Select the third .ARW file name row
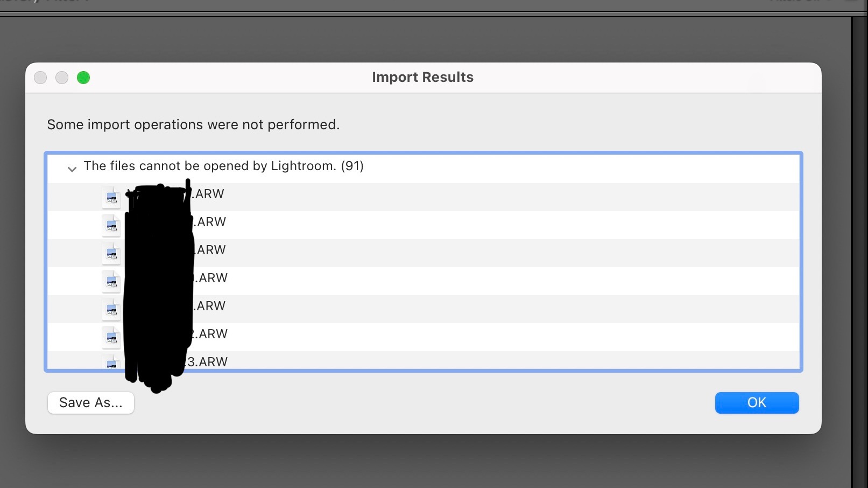Viewport: 868px width, 488px height. tap(210, 250)
